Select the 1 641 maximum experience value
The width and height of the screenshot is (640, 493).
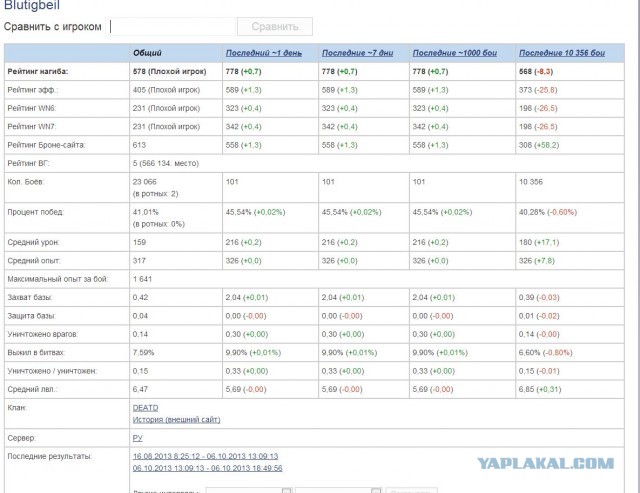point(142,279)
